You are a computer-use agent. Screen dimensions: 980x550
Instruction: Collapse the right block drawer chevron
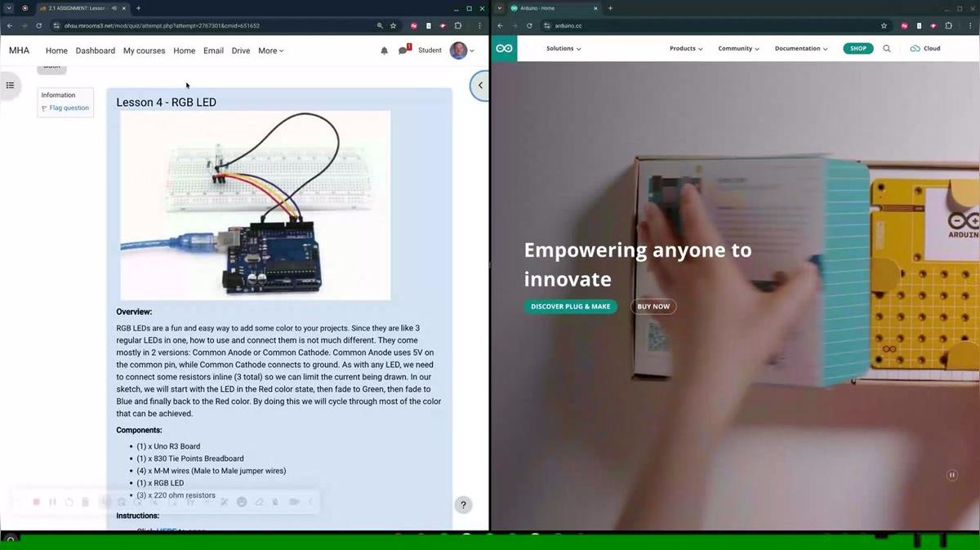pos(480,85)
